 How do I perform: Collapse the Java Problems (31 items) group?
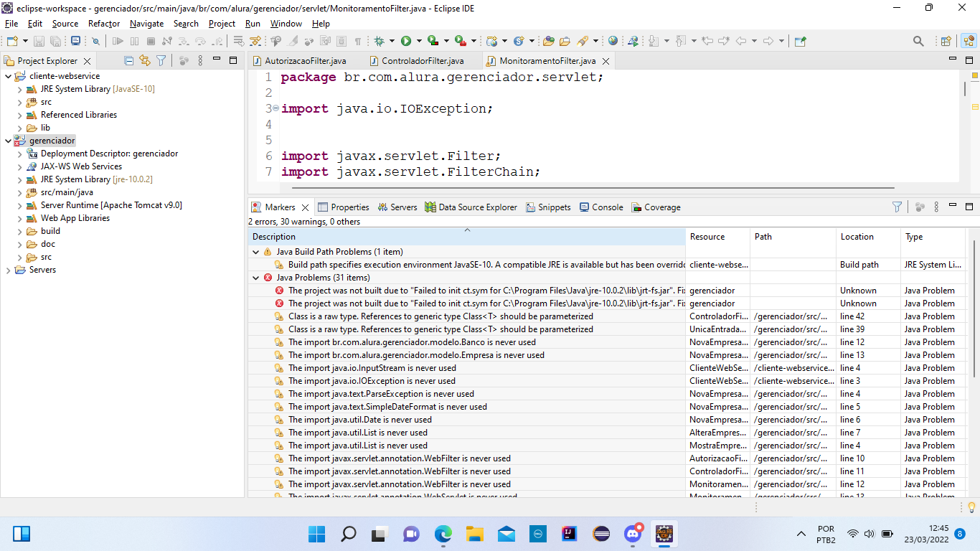(x=256, y=278)
